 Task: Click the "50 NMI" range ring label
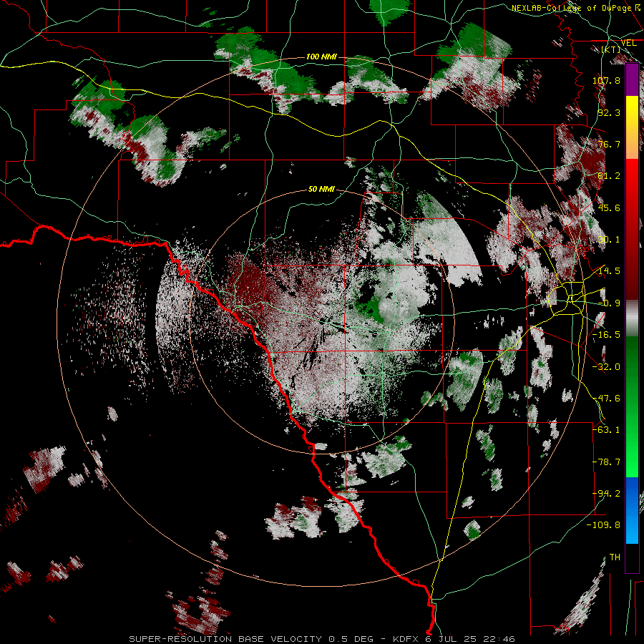coord(321,189)
